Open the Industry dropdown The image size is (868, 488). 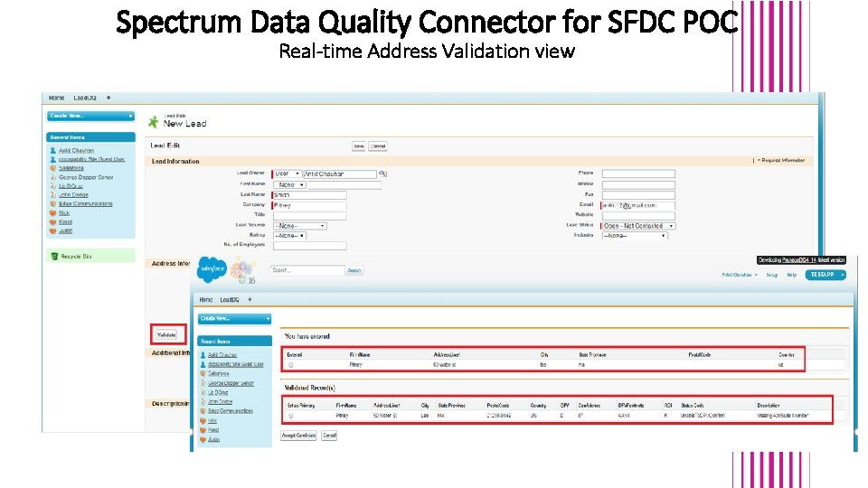[635, 236]
